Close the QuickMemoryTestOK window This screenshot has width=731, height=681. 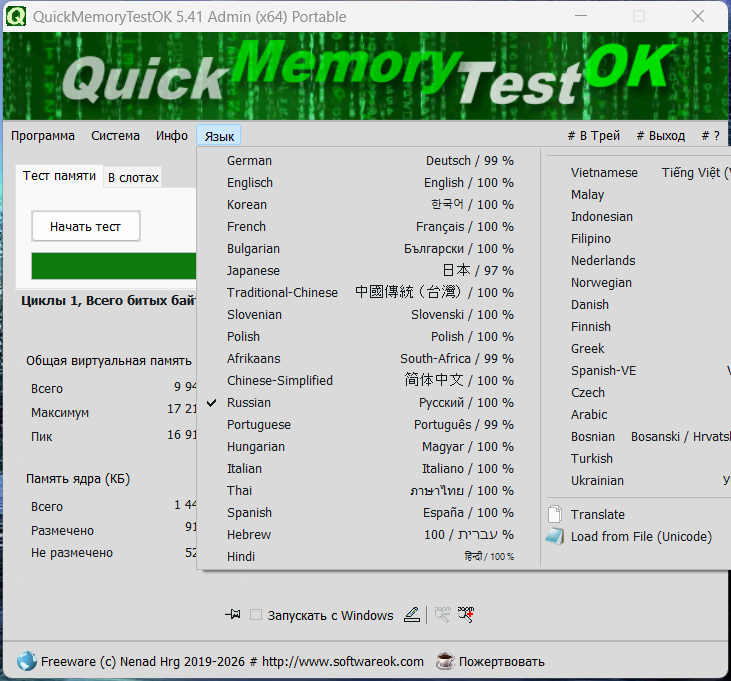(698, 16)
